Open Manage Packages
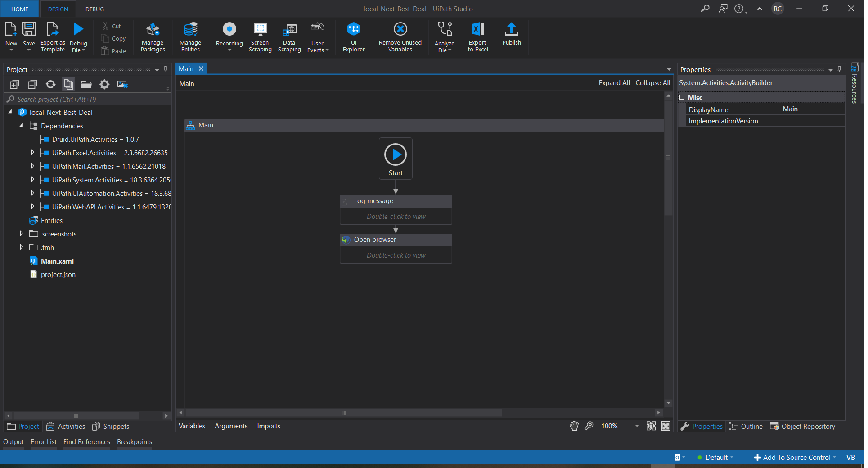The height and width of the screenshot is (468, 868). point(153,37)
